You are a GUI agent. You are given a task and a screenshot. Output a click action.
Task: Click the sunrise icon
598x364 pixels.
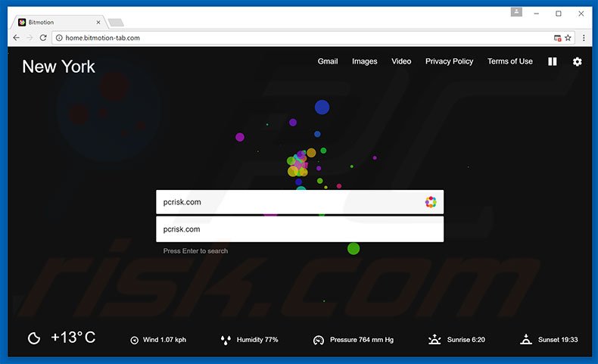pos(434,339)
